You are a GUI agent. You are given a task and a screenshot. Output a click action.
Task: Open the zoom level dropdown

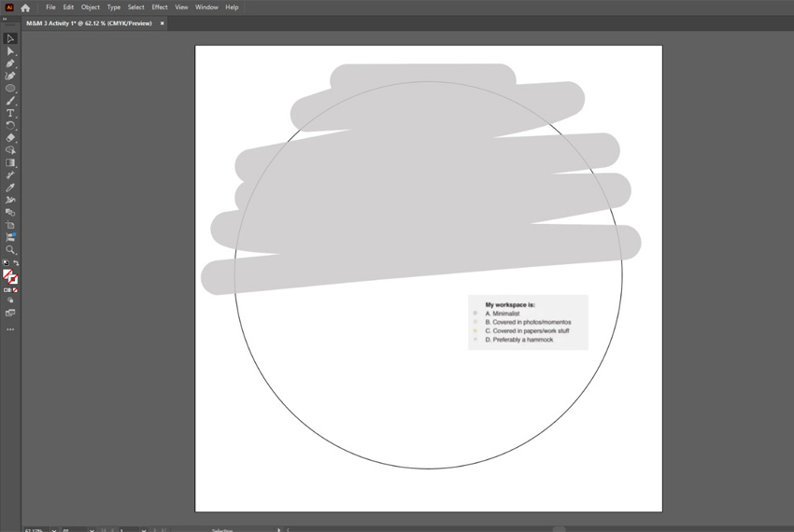coord(54,529)
